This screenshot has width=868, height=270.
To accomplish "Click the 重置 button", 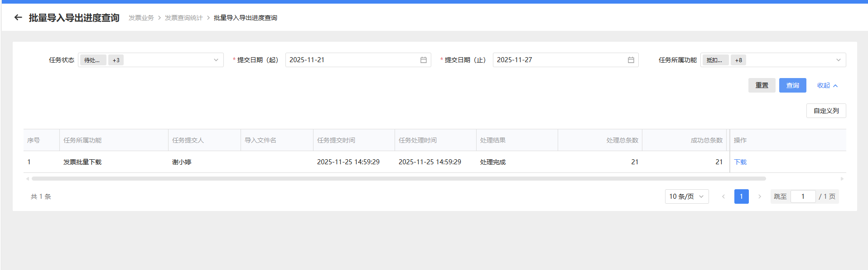I will [x=762, y=85].
